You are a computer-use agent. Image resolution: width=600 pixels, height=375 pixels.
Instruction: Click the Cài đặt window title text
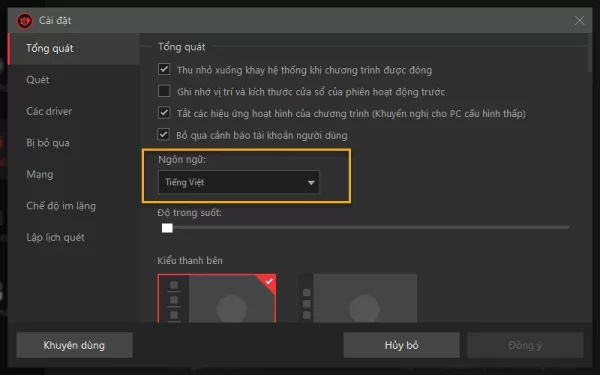point(55,20)
